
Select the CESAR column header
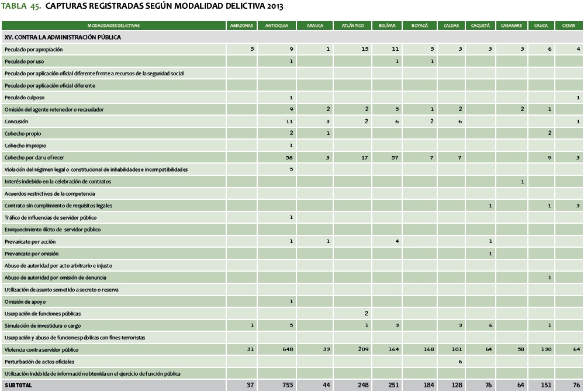[569, 26]
